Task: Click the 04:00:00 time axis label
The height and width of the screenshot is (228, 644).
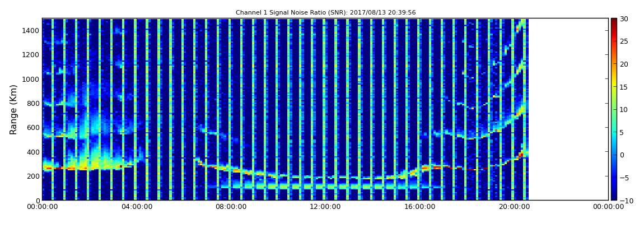Action: tap(136, 207)
